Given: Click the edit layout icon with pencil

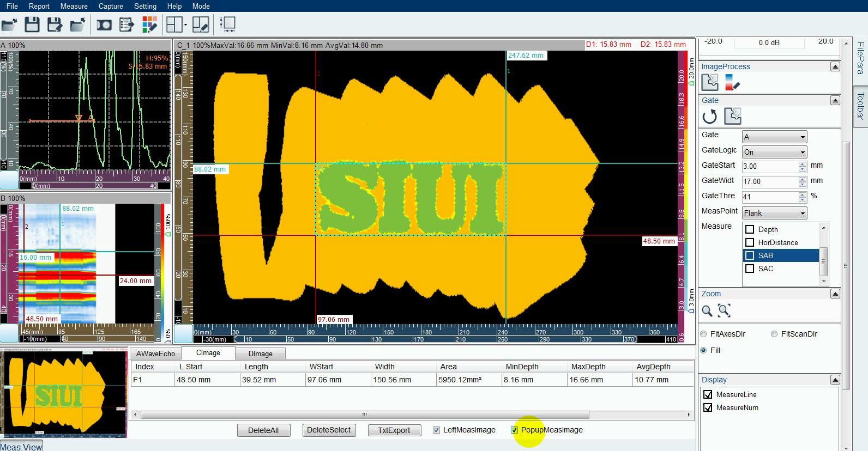Looking at the screenshot, I should [x=200, y=25].
